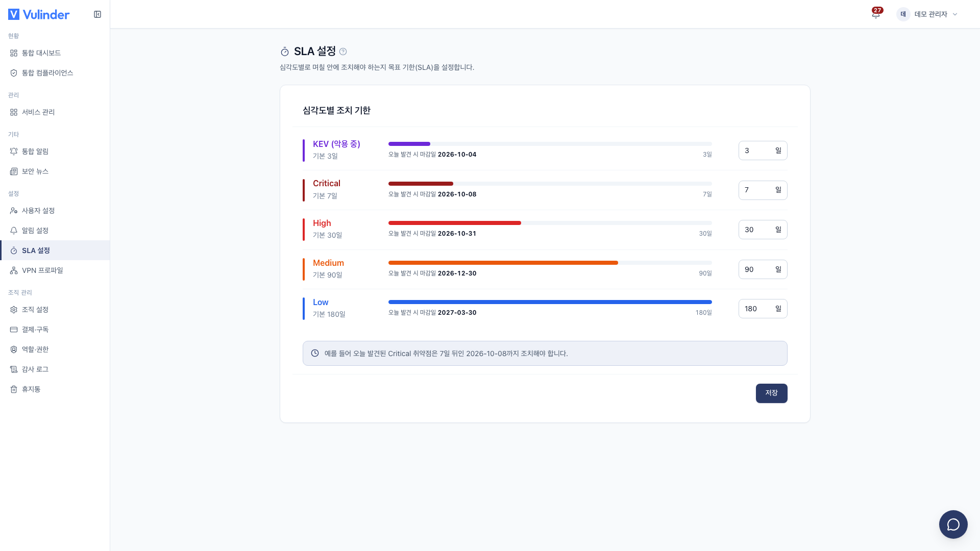Focus the KEV days input field
Image resolution: width=980 pixels, height=551 pixels.
point(763,151)
